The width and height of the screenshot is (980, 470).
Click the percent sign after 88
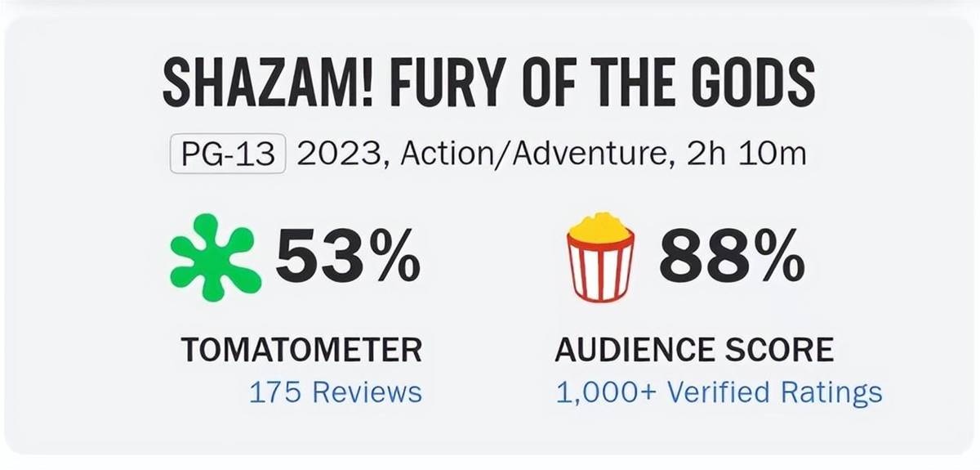coord(776,258)
